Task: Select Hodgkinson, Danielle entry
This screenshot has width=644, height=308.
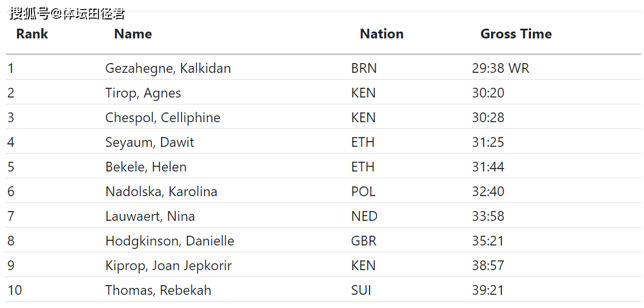Action: point(170,241)
